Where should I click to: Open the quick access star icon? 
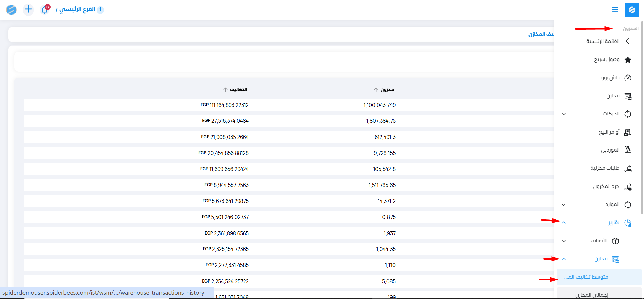click(x=627, y=60)
